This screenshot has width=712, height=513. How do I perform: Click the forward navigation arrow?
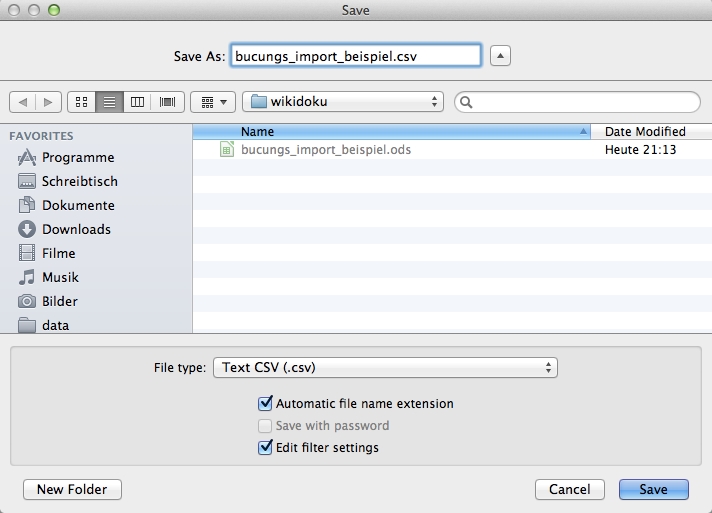49,102
